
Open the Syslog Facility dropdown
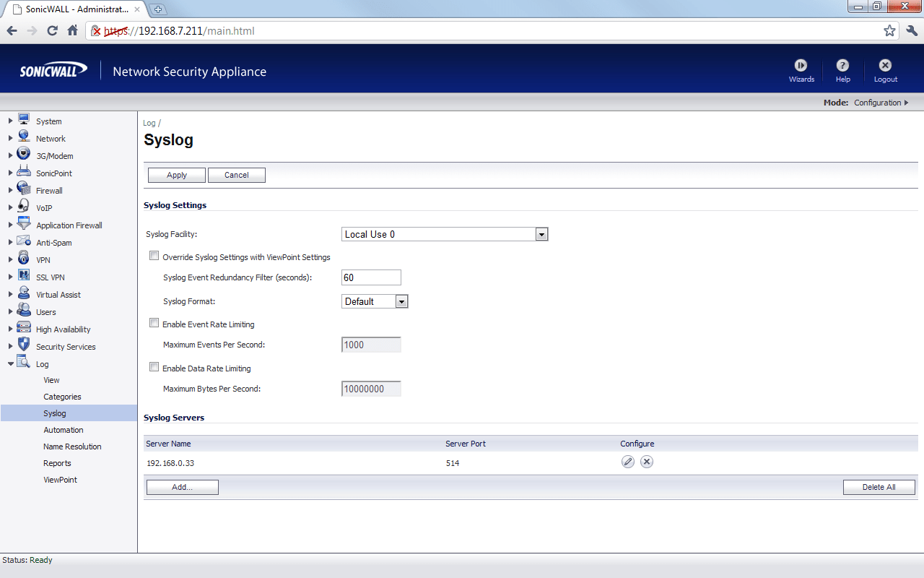pos(541,233)
